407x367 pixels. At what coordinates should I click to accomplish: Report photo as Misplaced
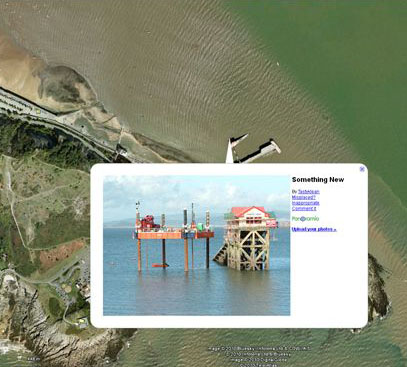tap(304, 197)
